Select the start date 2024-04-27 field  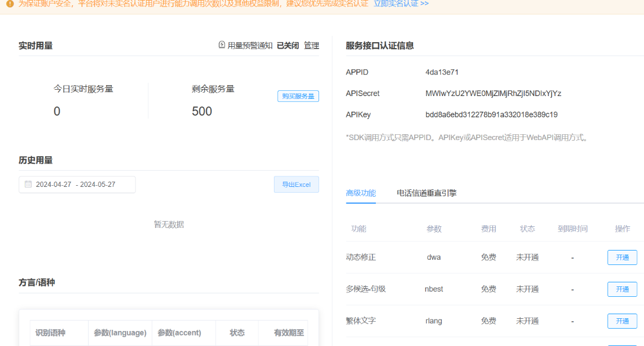pyautogui.click(x=53, y=185)
